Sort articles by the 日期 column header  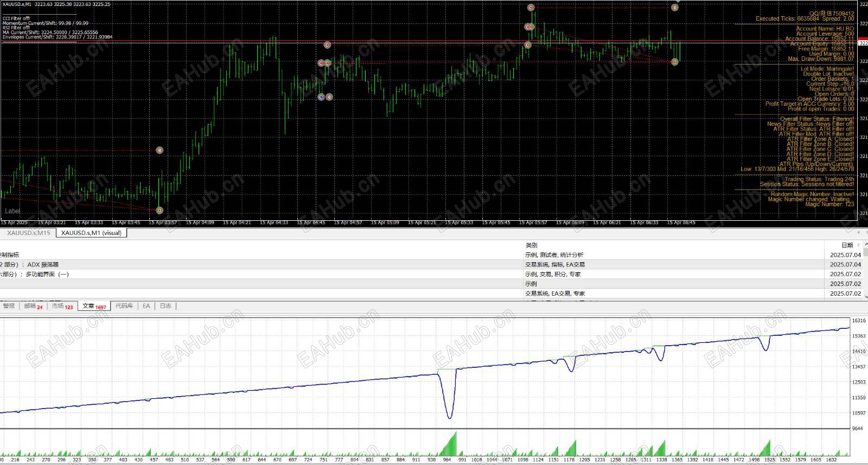click(847, 245)
